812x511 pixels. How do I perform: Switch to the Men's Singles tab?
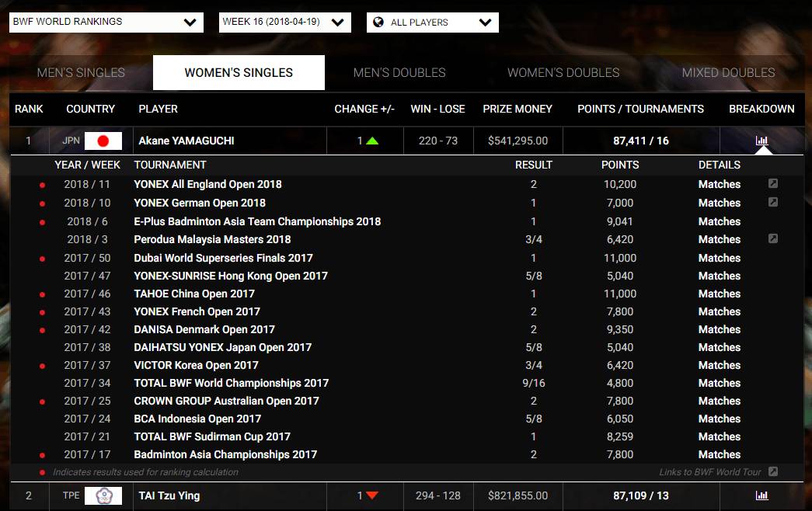tap(81, 72)
